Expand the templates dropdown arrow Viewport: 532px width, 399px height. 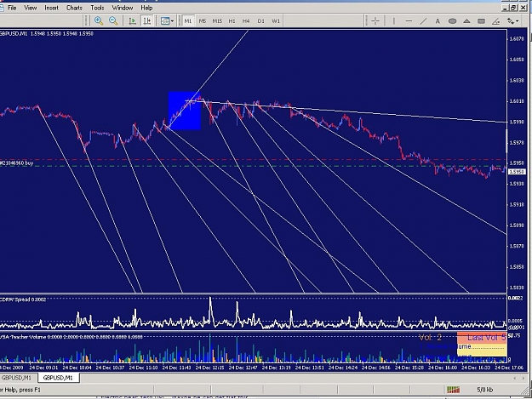[172, 21]
